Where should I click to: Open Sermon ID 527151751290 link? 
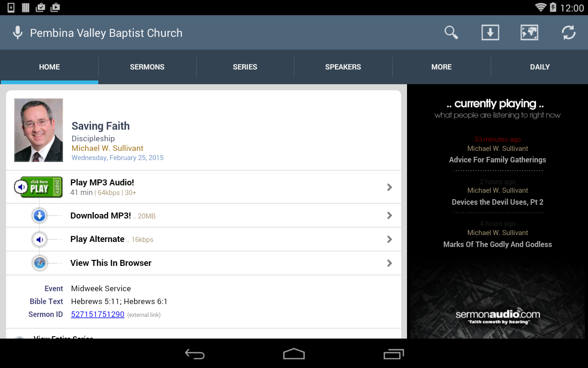pos(97,315)
